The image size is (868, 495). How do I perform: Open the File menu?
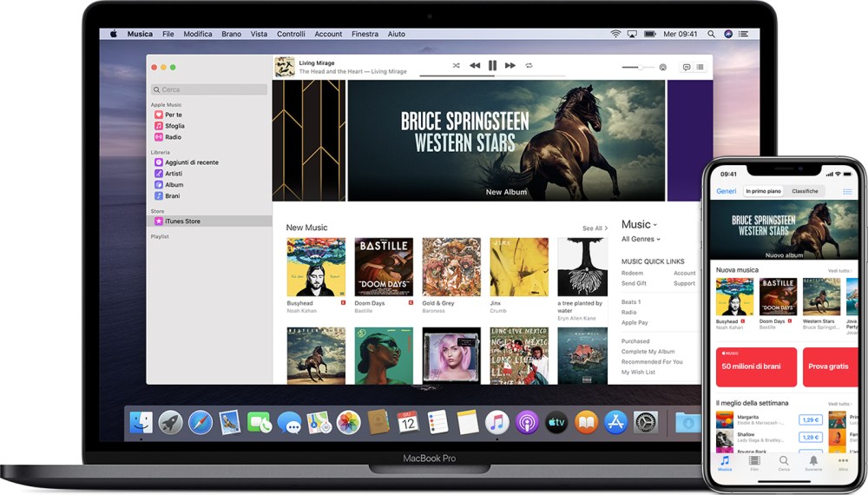[168, 34]
